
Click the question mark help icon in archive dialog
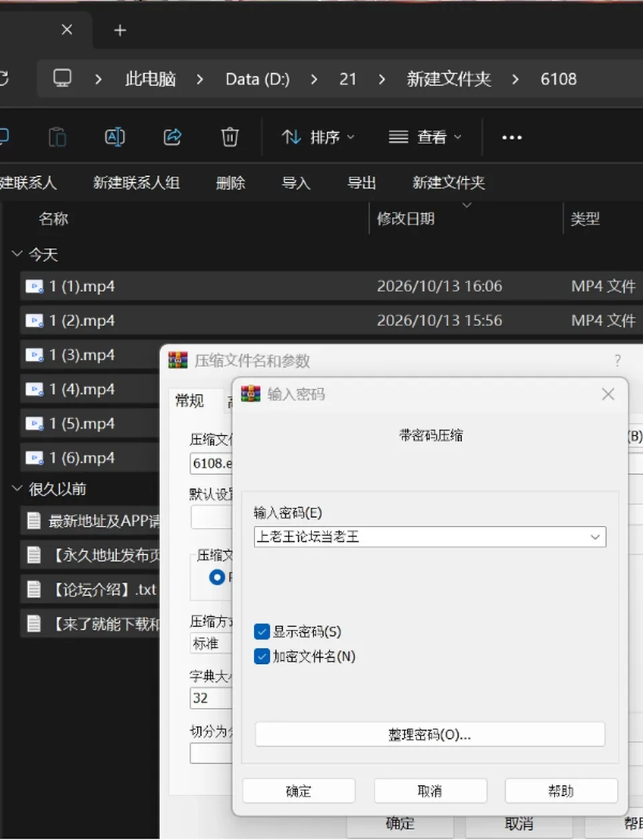tap(618, 361)
